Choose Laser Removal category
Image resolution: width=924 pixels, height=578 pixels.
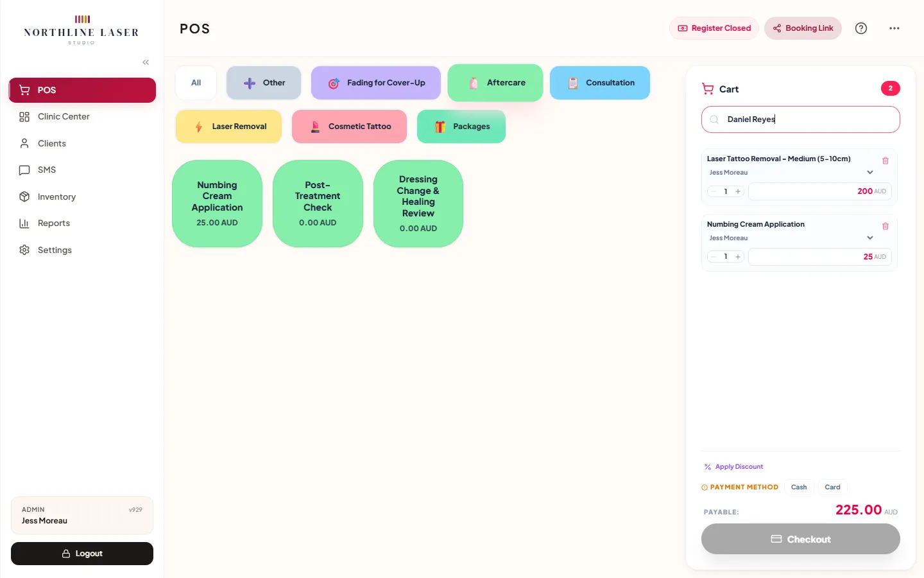229,127
